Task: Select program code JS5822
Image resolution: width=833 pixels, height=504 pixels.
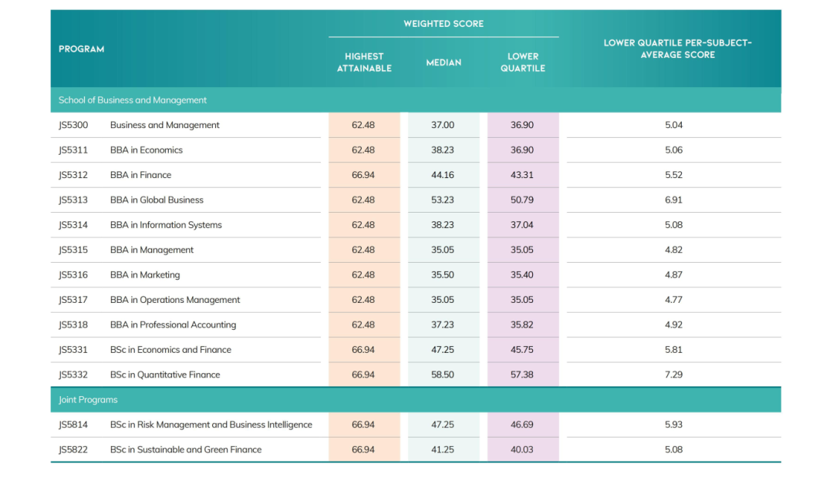Action: coord(73,450)
